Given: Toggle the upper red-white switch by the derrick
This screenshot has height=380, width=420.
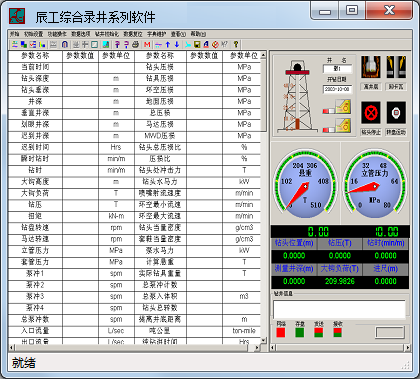Looking at the screenshot, I should click(329, 110).
